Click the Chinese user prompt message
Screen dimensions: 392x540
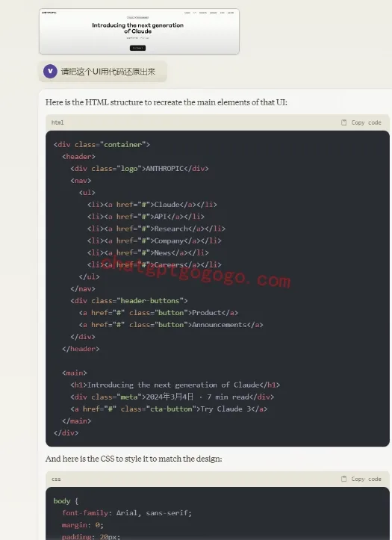[x=108, y=72]
